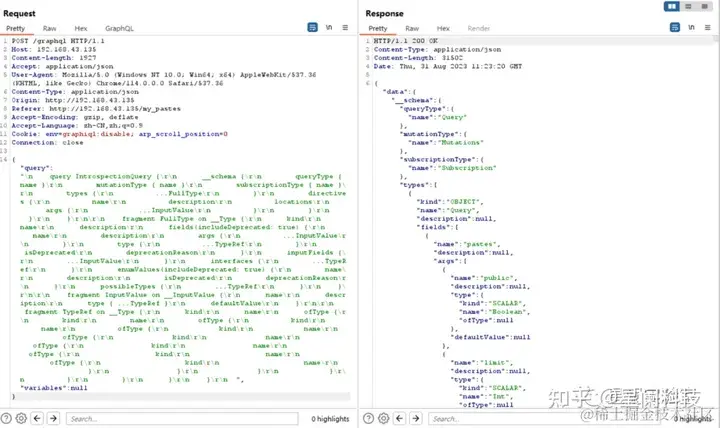
Task: Click the 'Cookie: env=graphiql:disable' line
Action: pyautogui.click(x=119, y=134)
